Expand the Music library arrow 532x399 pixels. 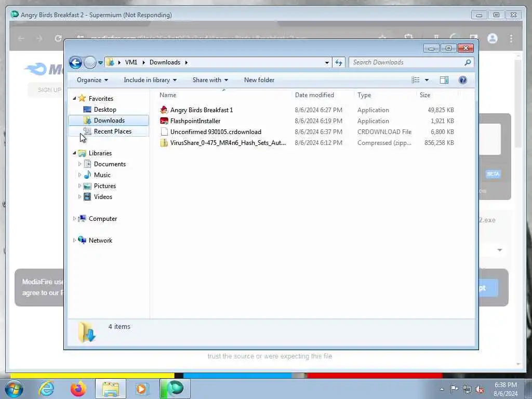[x=79, y=175]
